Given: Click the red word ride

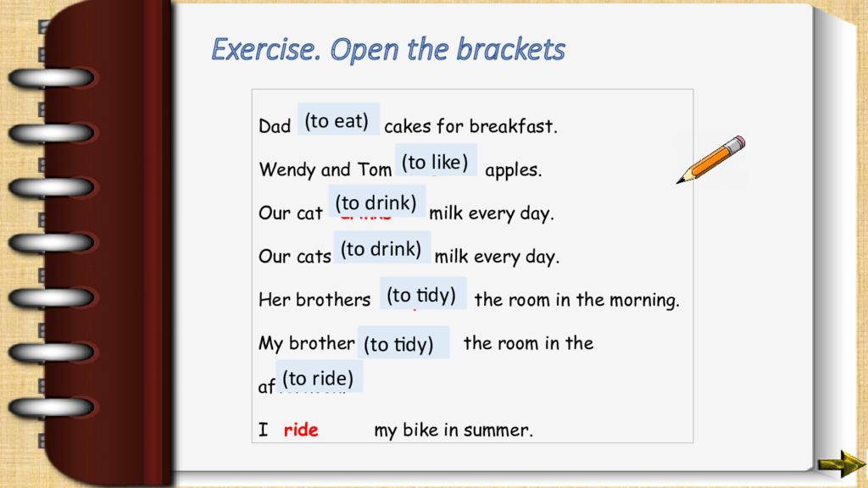Looking at the screenshot, I should tap(301, 430).
